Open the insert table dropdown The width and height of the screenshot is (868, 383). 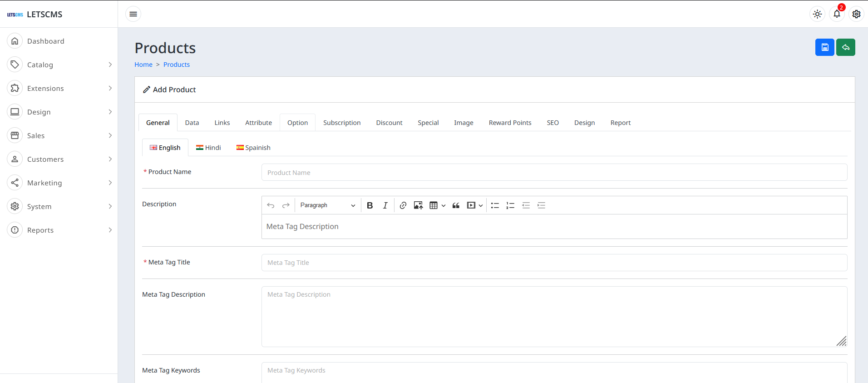437,205
